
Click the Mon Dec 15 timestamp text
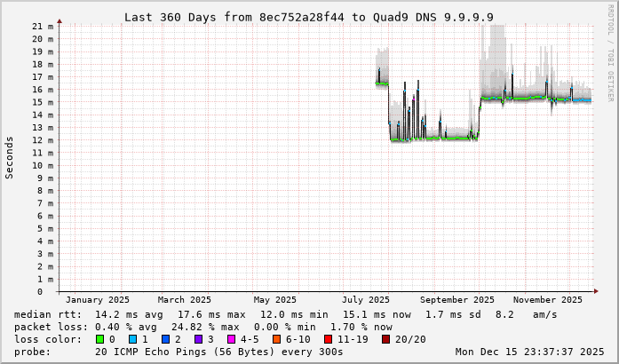[x=529, y=352]
